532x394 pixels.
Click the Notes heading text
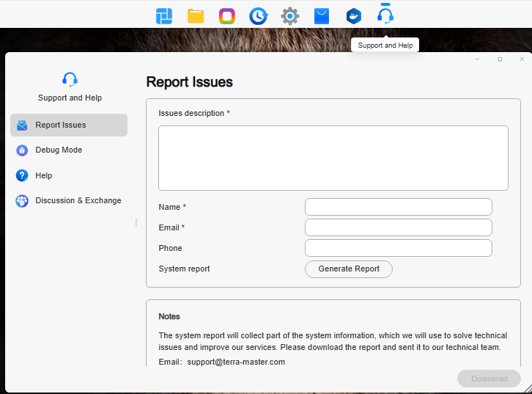(169, 316)
